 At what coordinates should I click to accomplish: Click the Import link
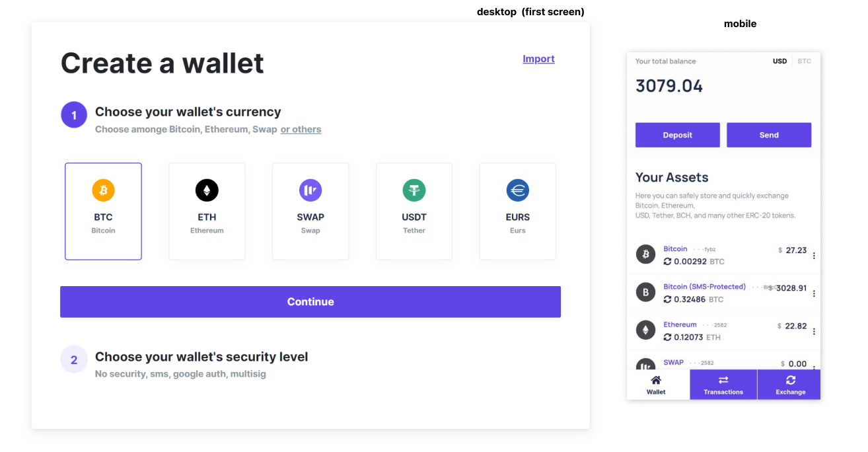pyautogui.click(x=538, y=59)
